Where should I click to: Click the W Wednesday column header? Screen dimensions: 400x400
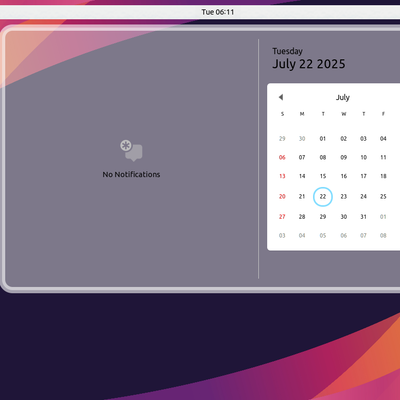pos(344,114)
